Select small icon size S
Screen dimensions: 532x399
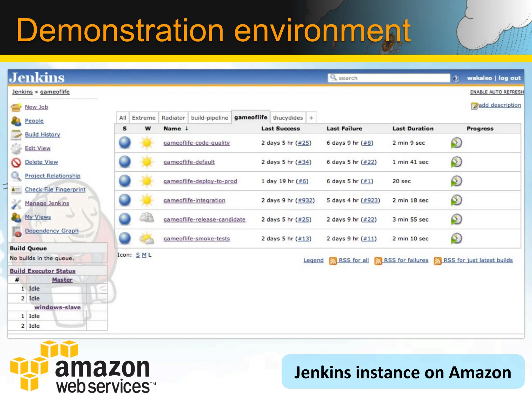(138, 255)
